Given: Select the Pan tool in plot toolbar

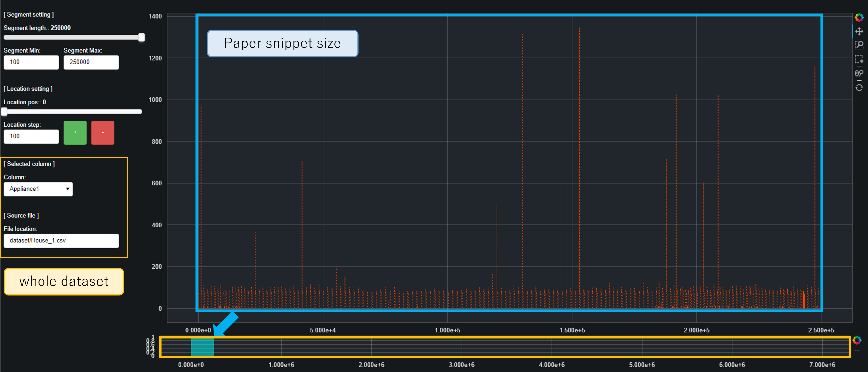Looking at the screenshot, I should click(x=859, y=32).
